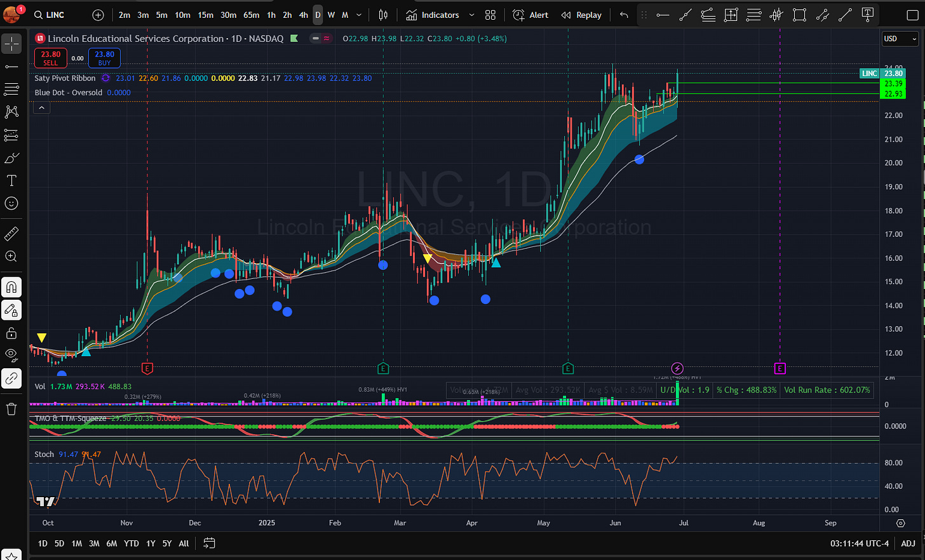Click the green flag next to NASDAQ

point(294,39)
